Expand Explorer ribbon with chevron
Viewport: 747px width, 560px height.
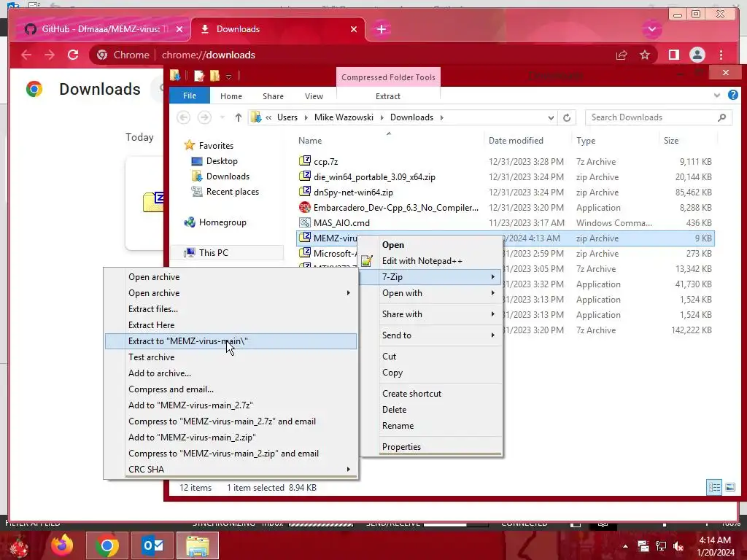[x=717, y=96]
